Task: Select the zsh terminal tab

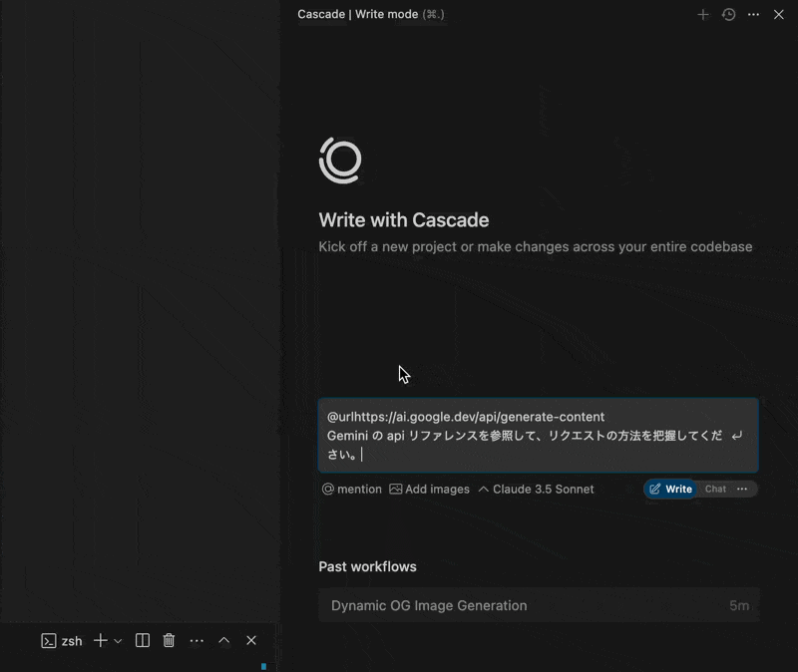Action: (x=62, y=641)
